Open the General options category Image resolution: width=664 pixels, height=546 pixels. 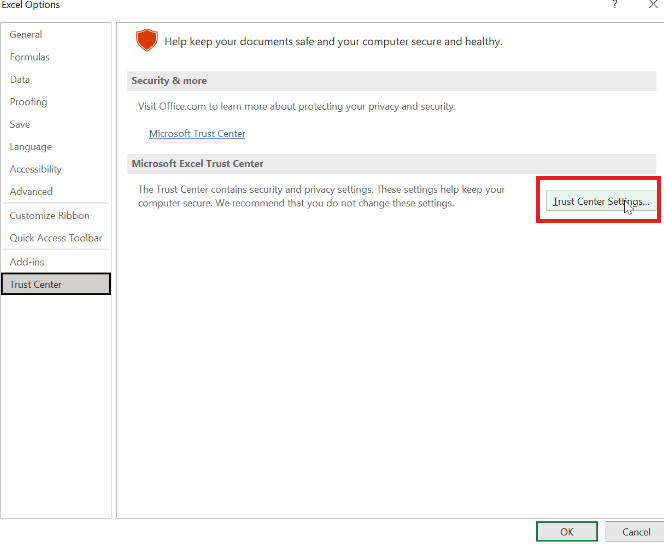26,35
